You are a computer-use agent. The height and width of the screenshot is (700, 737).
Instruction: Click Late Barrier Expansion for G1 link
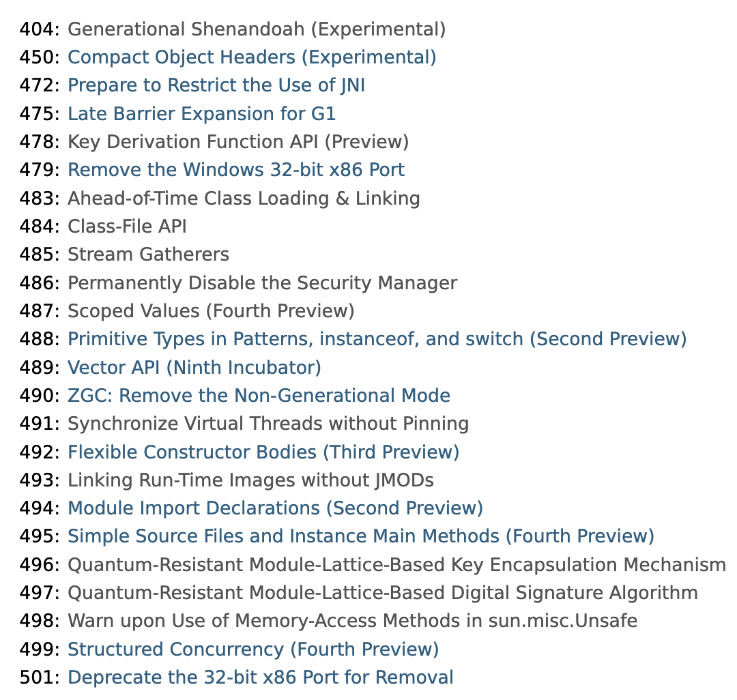pyautogui.click(x=201, y=114)
